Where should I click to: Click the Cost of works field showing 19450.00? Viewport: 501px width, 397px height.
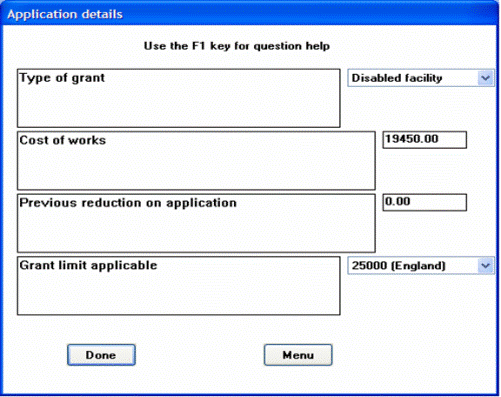[424, 140]
